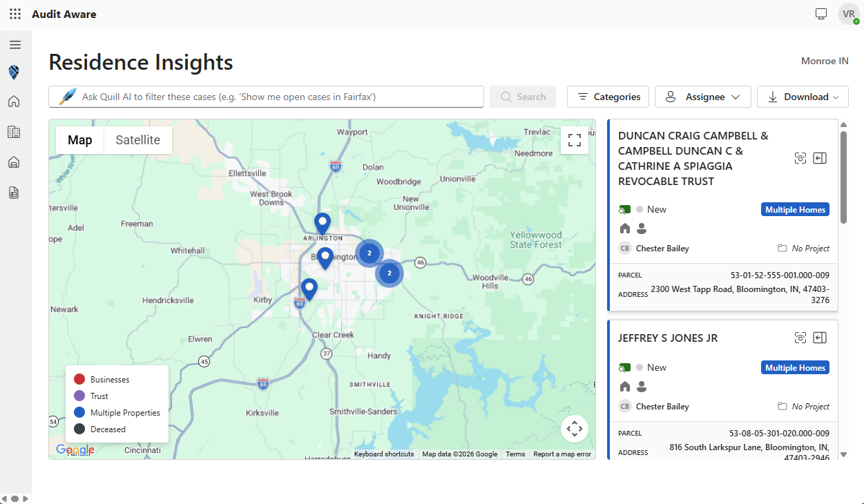Click the purple Trust legend swatch
The width and height of the screenshot is (864, 504).
(x=79, y=396)
